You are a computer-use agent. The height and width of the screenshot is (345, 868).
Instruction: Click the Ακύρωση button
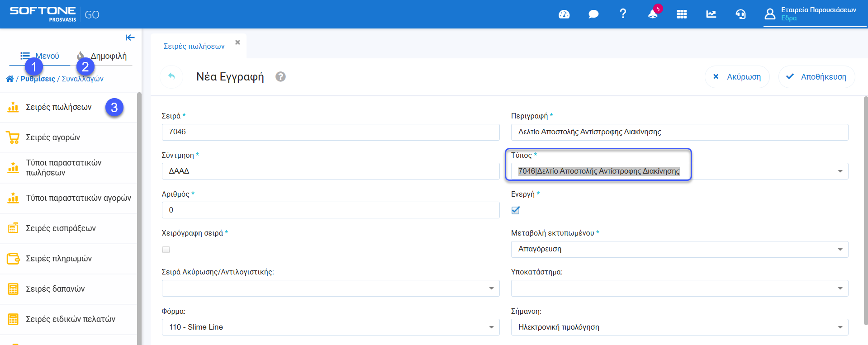coord(737,77)
